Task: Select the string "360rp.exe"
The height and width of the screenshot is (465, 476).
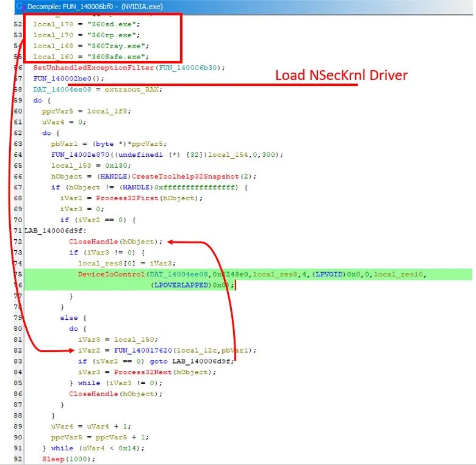Action: [x=112, y=35]
